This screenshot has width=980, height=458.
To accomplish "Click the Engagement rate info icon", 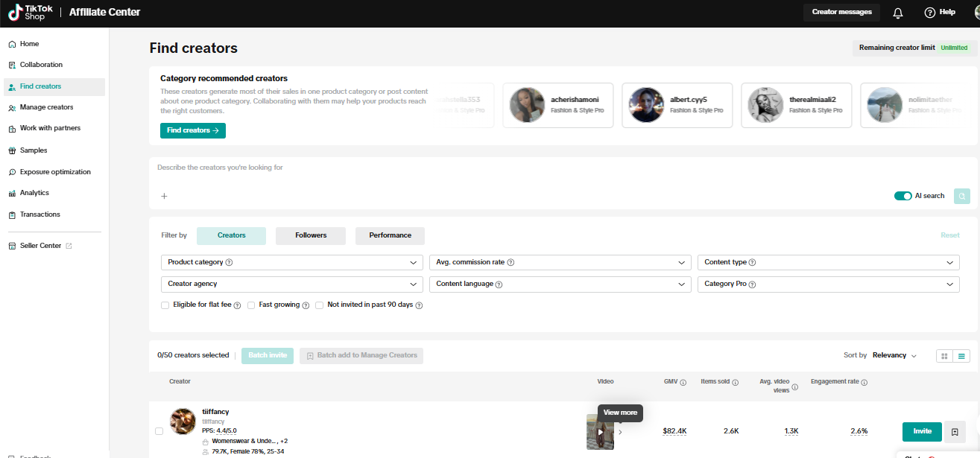I will point(864,383).
